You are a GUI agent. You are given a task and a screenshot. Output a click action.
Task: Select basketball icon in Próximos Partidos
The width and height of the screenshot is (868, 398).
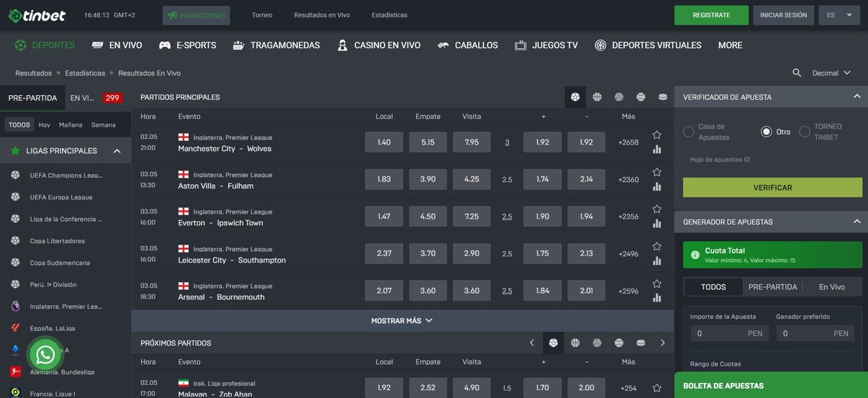click(575, 343)
